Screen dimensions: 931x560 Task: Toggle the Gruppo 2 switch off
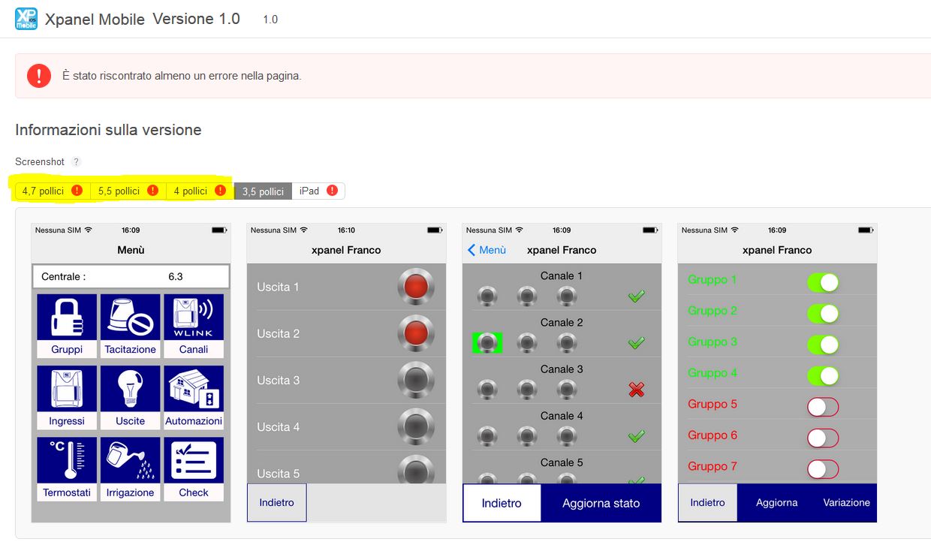click(x=823, y=313)
